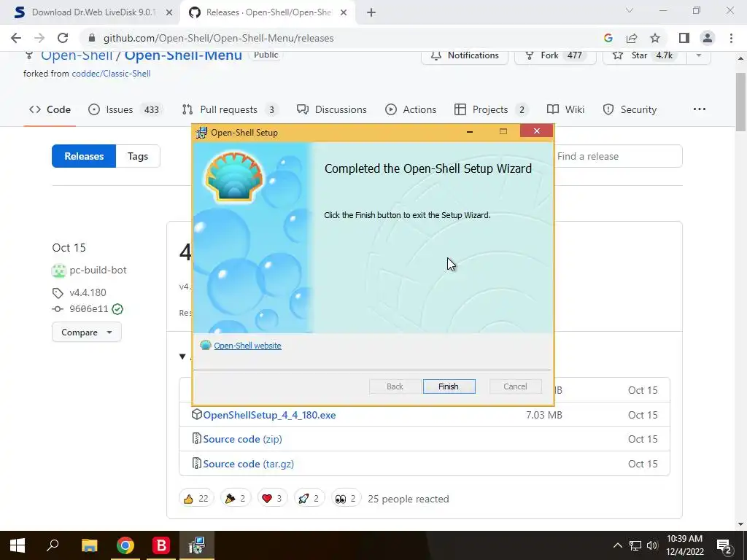Open the volume tray icon
This screenshot has height=560, width=747.
pos(653,545)
